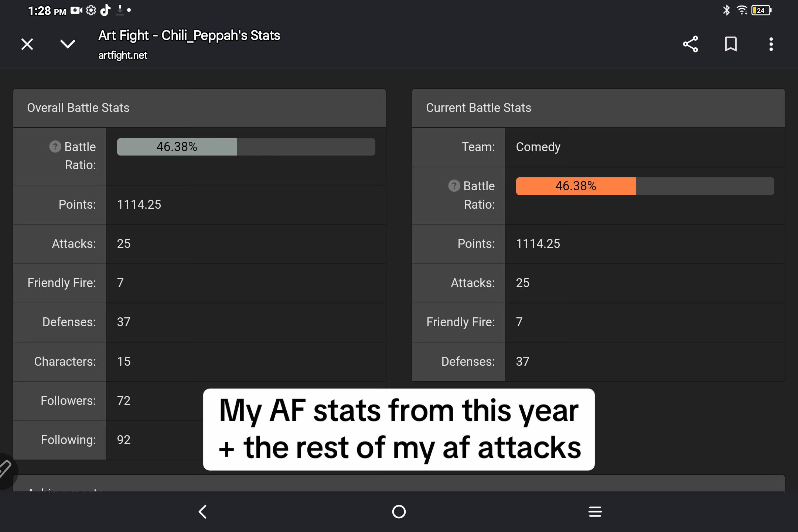Tap the Overall 'Points:' label
This screenshot has height=532, width=798.
tap(77, 205)
